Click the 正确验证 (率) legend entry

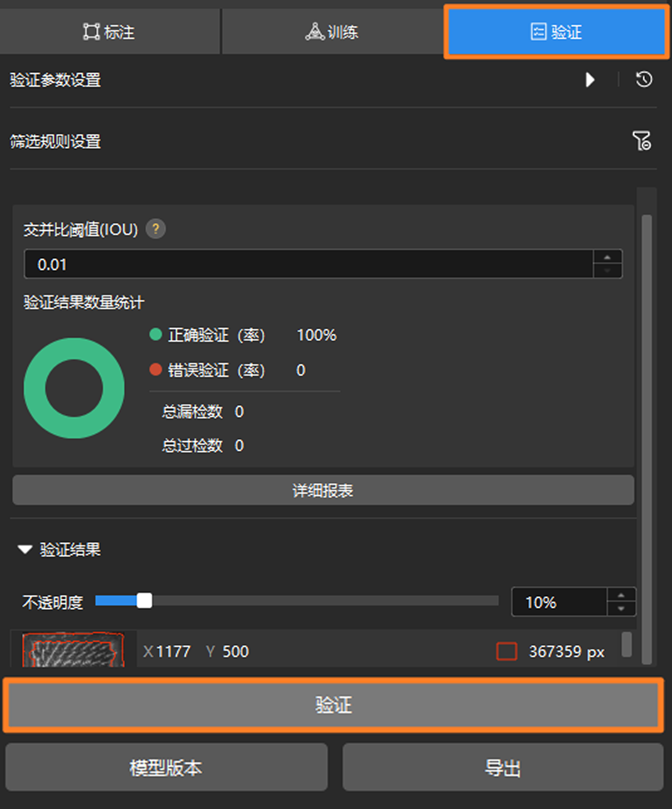pos(207,335)
